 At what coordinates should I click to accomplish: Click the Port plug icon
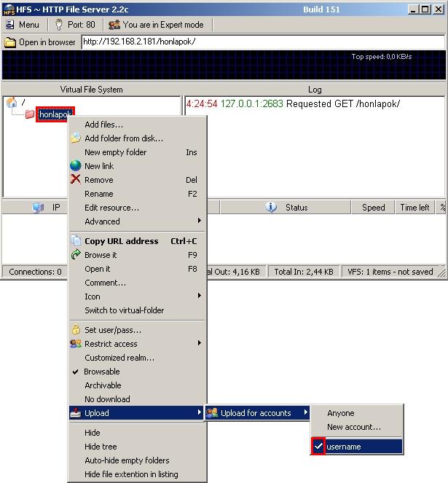58,25
